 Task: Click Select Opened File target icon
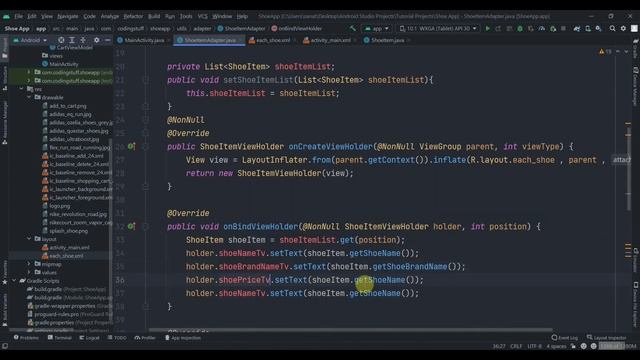click(61, 40)
